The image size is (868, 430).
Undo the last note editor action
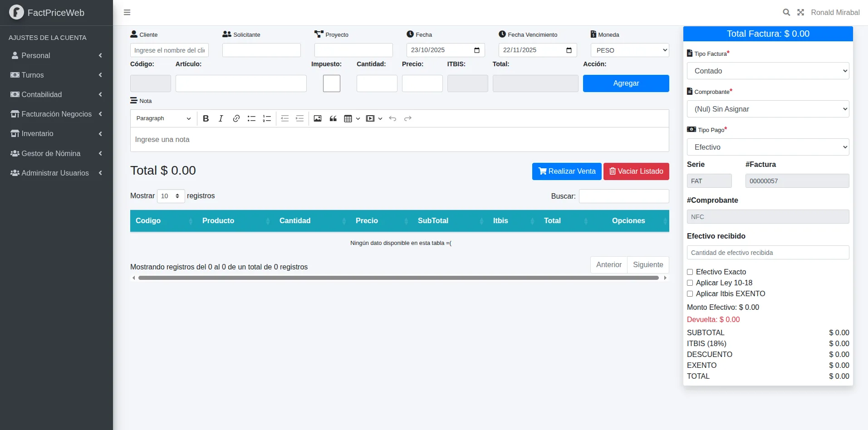click(392, 118)
